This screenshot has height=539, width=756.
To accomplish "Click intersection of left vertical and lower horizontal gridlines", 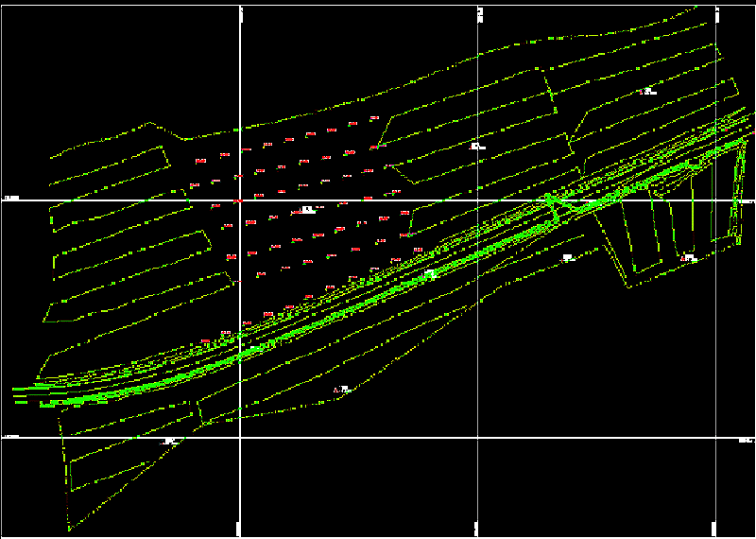I will 242,438.
